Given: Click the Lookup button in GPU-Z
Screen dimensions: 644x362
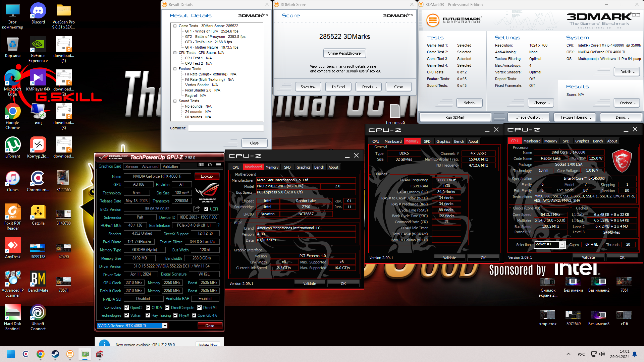Looking at the screenshot, I should (x=207, y=176).
